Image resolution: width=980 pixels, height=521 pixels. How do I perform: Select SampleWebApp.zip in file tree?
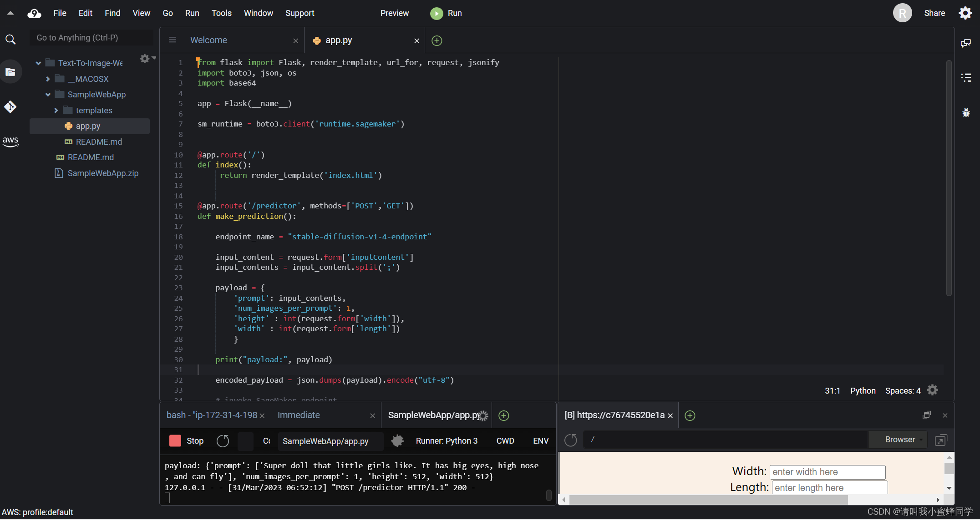point(103,173)
